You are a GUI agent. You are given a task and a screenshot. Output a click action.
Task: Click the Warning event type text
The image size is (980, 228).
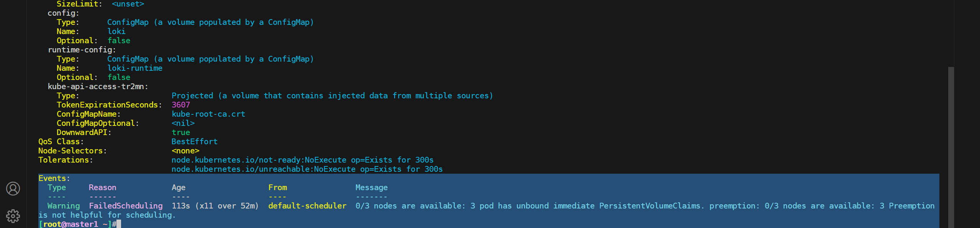click(64, 206)
